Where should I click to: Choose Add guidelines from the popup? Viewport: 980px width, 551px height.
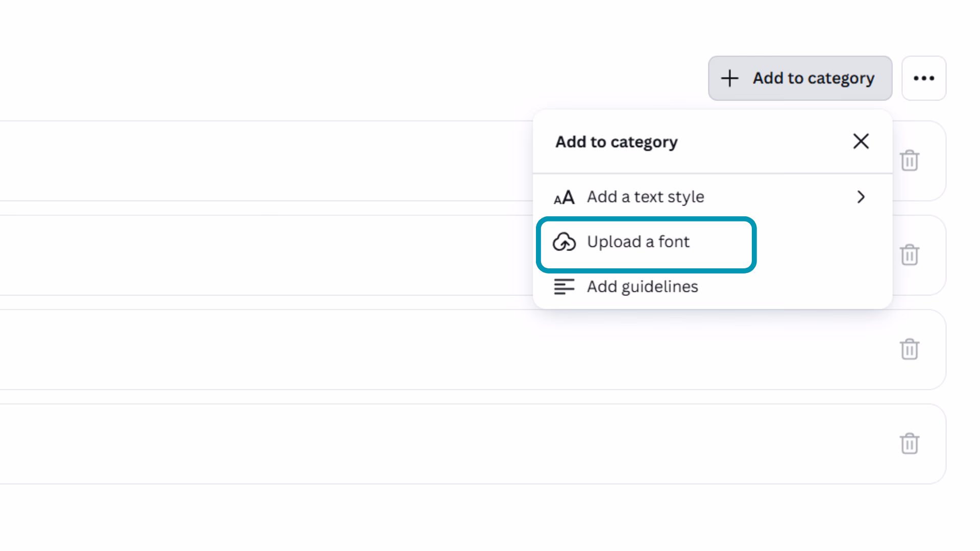(x=642, y=287)
